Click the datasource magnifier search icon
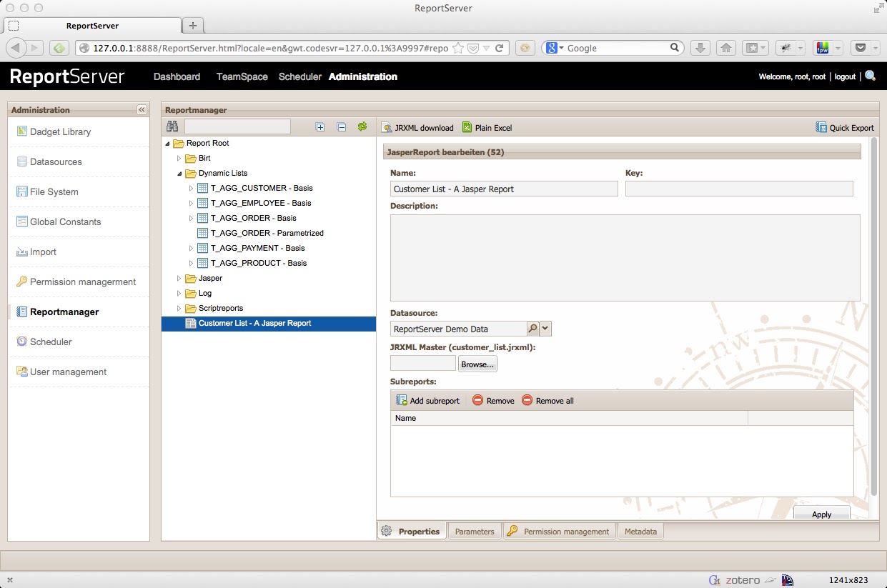 click(x=532, y=329)
